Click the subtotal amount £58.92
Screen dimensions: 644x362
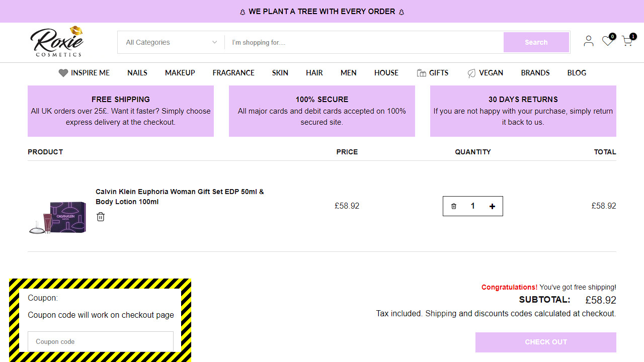tap(601, 300)
